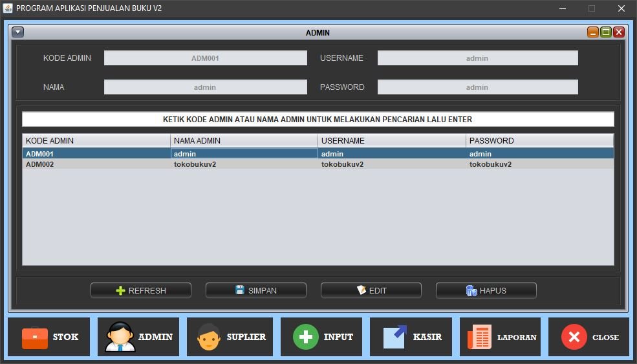Click the PASSWORD input field
637x364 pixels.
pos(477,87)
